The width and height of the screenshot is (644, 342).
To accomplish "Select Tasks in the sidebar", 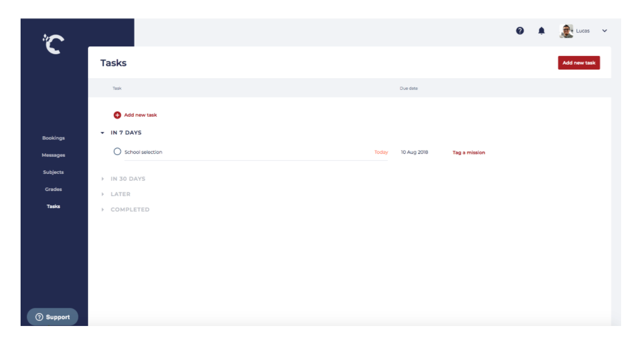I will 53,206.
